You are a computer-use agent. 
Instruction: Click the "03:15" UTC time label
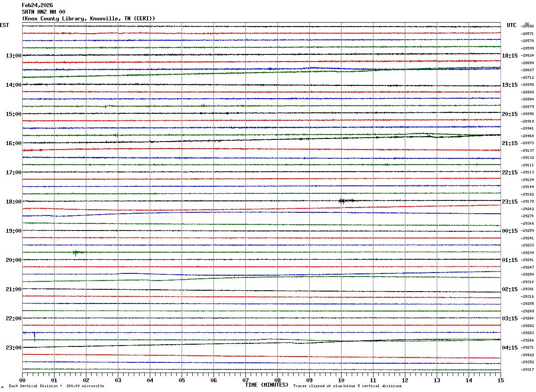pyautogui.click(x=510, y=319)
